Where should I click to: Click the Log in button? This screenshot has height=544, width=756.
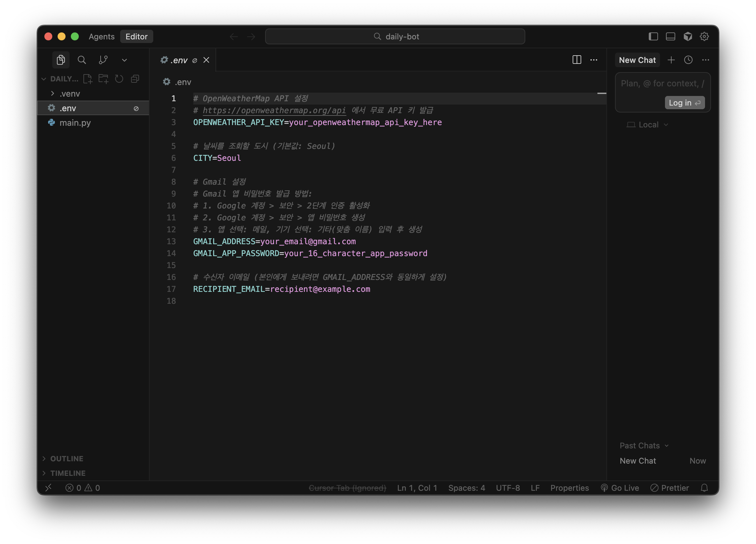coord(684,103)
